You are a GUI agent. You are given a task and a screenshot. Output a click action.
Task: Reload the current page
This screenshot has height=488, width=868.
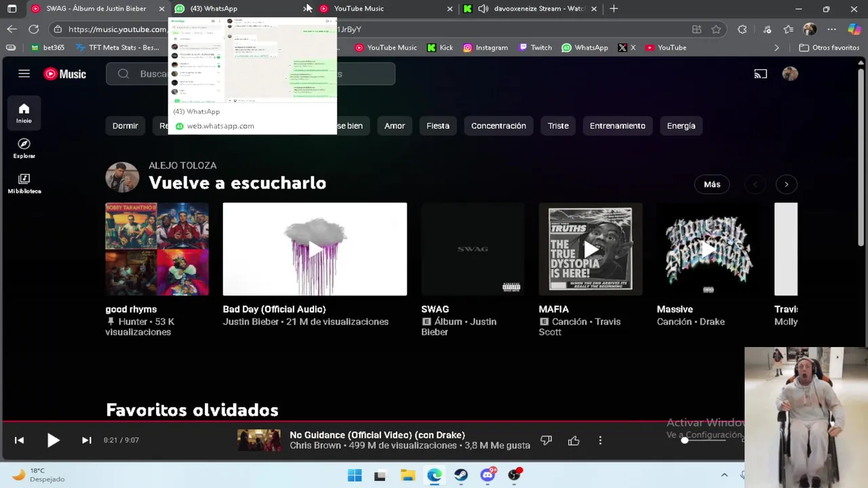point(33,29)
